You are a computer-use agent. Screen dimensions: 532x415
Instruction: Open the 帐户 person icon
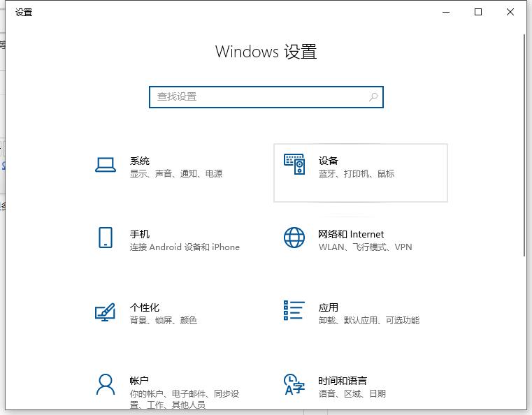click(x=106, y=384)
